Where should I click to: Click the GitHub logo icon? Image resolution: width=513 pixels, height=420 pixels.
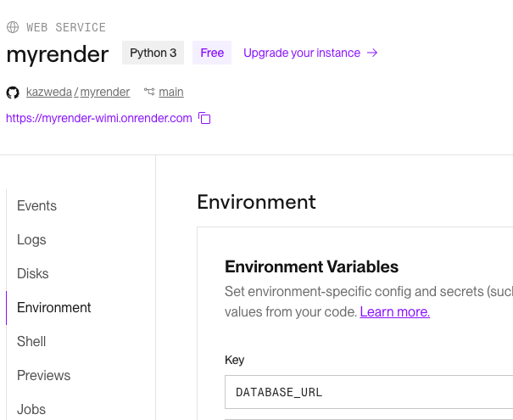coord(13,92)
